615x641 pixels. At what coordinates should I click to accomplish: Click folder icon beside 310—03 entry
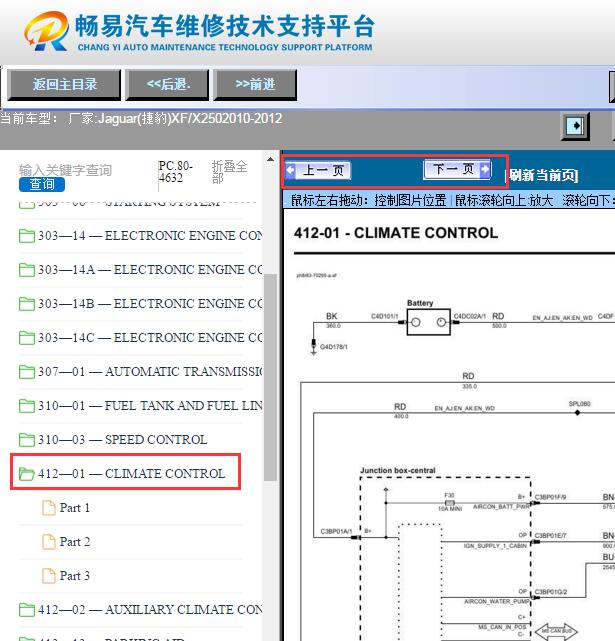pyautogui.click(x=27, y=439)
